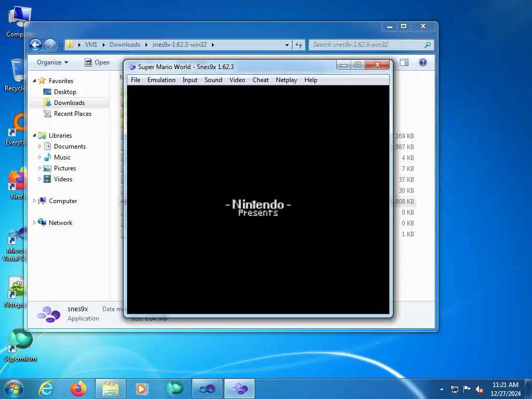Viewport: 532px width, 399px height.
Task: Click the Downloads breadcrumb in the address bar
Action: 125,45
